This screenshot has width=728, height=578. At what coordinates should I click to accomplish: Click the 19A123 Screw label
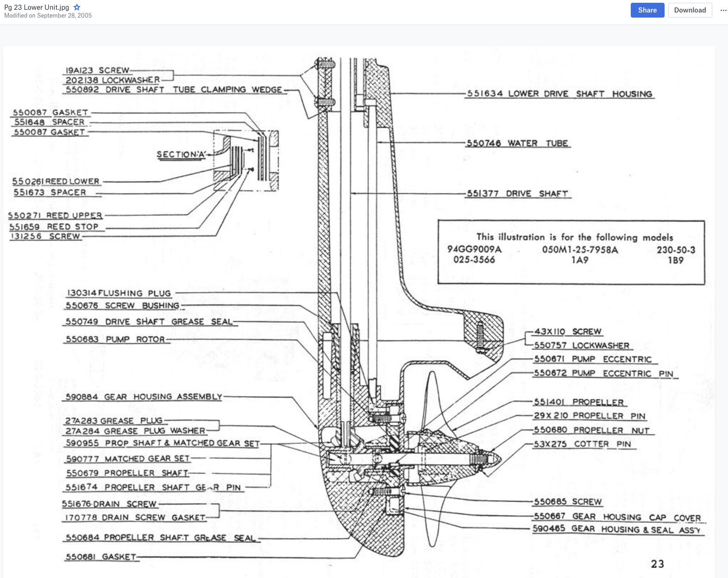[97, 70]
